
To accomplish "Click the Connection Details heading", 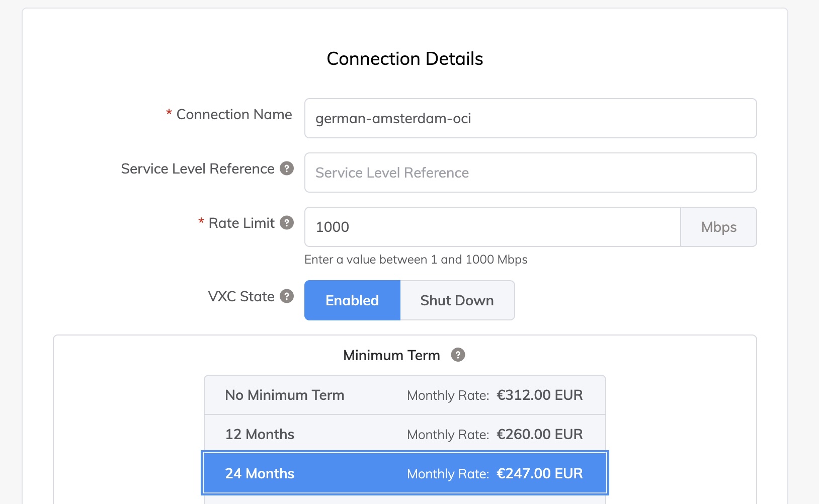I will pyautogui.click(x=404, y=58).
